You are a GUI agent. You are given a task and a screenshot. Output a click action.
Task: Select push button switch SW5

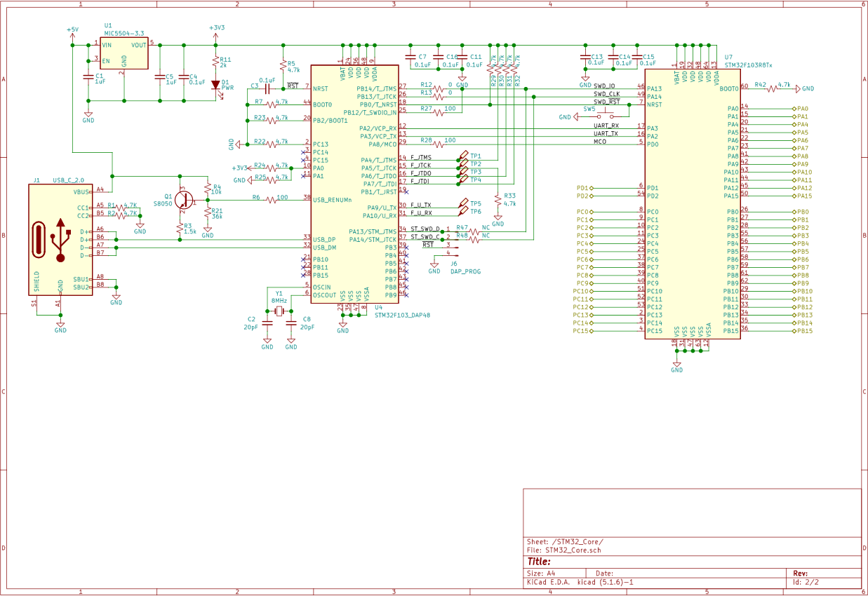coord(606,115)
